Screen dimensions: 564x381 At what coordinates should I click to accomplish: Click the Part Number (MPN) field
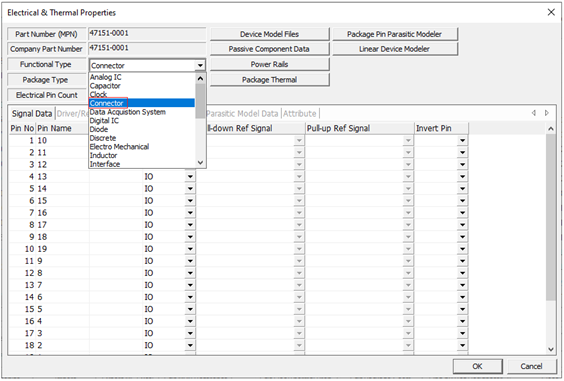(147, 33)
